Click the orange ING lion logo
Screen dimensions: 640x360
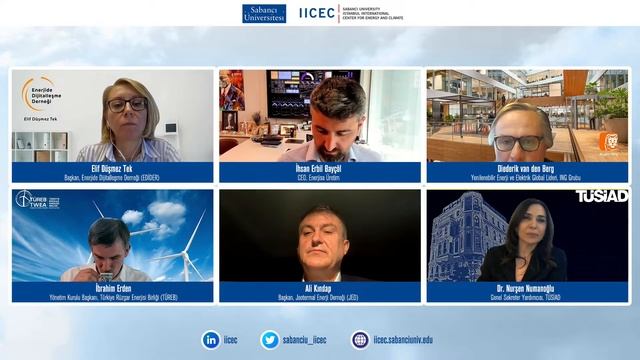click(x=608, y=142)
